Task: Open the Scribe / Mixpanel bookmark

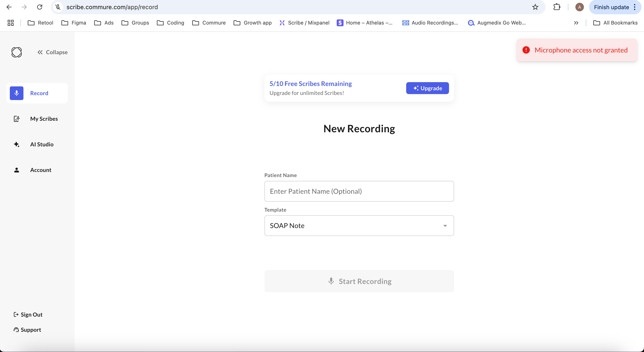Action: [x=304, y=23]
